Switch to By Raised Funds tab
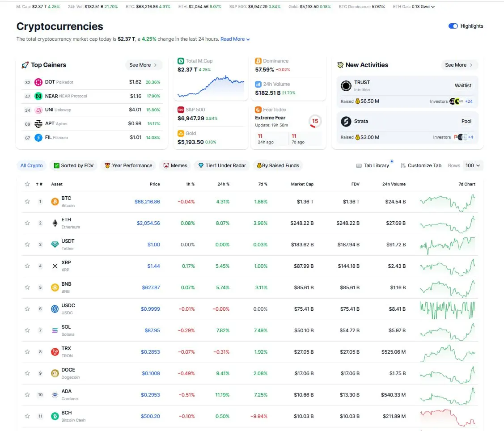504x431 pixels. 278,165
